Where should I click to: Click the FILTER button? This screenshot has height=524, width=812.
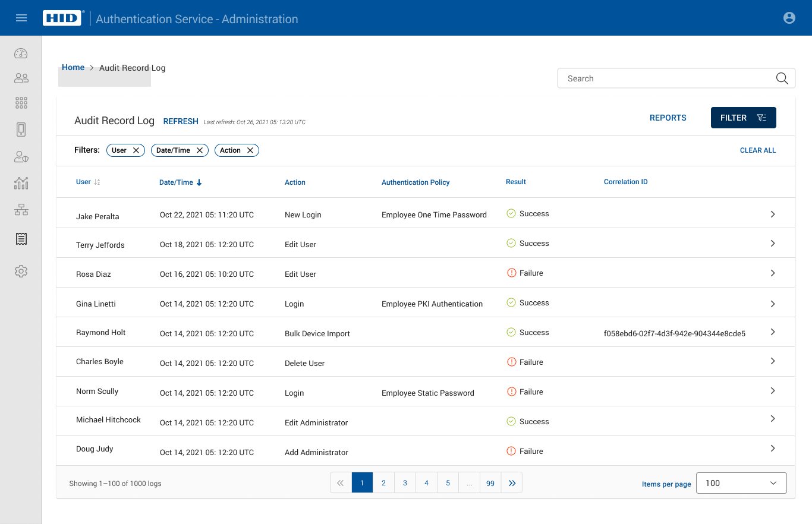(744, 118)
